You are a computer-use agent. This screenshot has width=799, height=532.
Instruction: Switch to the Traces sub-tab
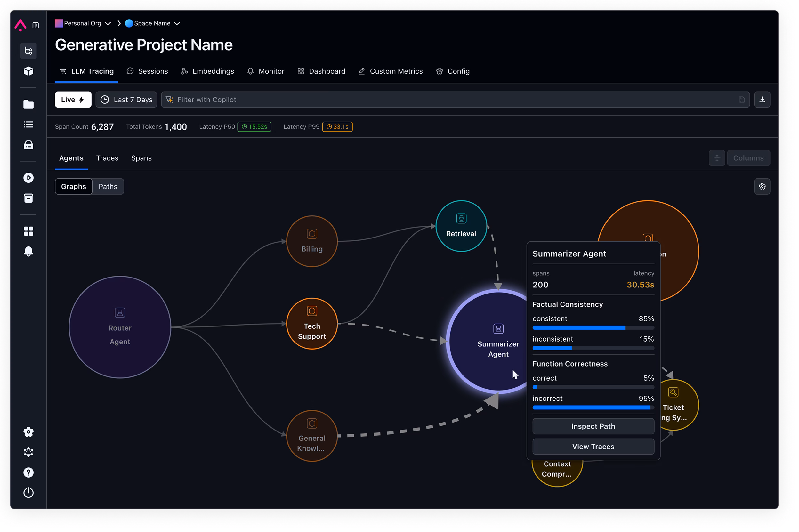tap(107, 158)
